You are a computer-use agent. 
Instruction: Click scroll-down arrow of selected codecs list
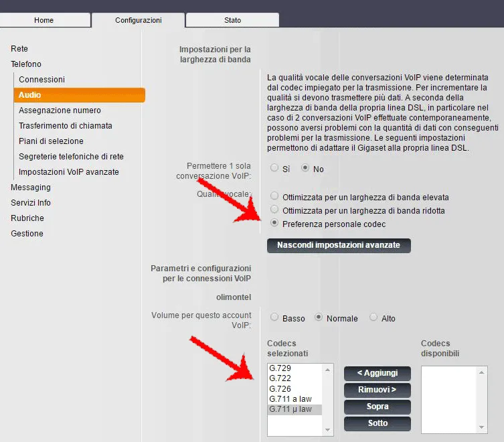tap(328, 430)
